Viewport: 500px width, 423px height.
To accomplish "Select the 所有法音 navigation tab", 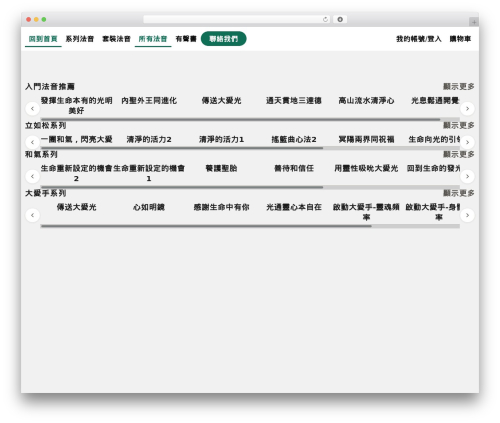I will tap(153, 39).
